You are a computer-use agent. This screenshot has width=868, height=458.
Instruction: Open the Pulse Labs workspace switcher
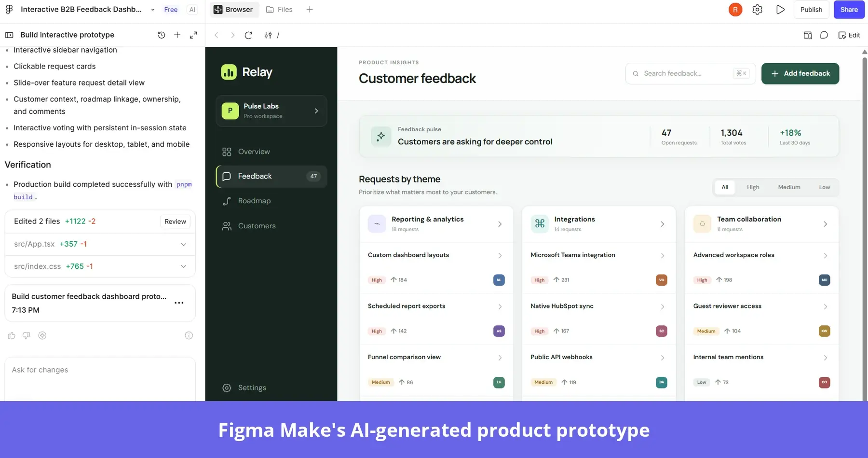pyautogui.click(x=271, y=111)
